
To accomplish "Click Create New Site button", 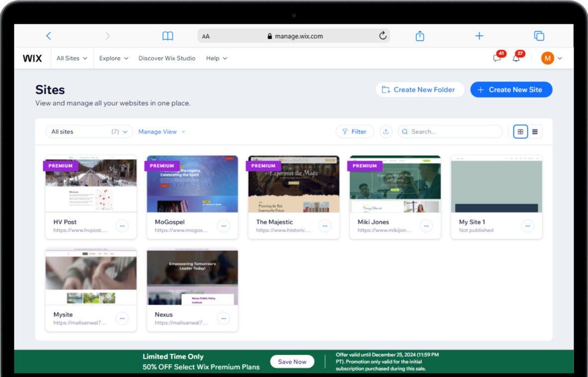I will (x=511, y=90).
